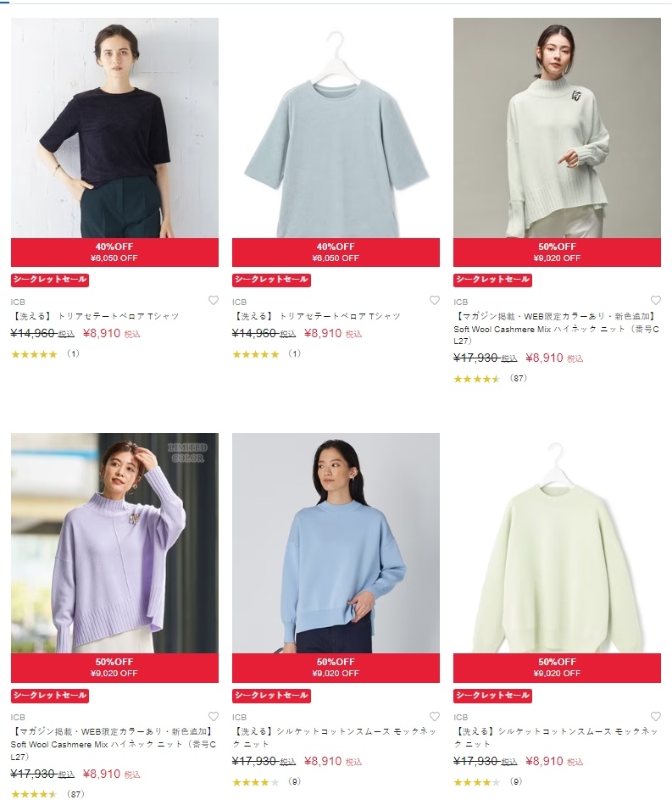The width and height of the screenshot is (672, 805).
Task: View white high-neck knit model photo
Action: click(557, 128)
